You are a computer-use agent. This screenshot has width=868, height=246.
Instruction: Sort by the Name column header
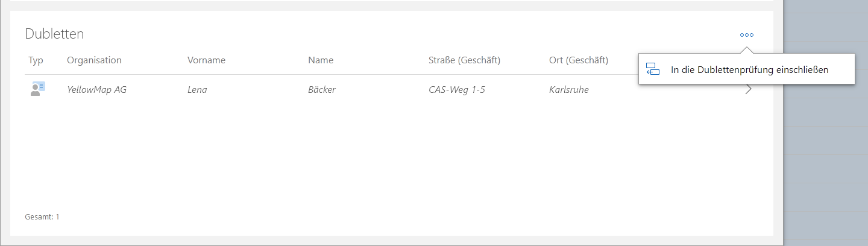click(321, 60)
